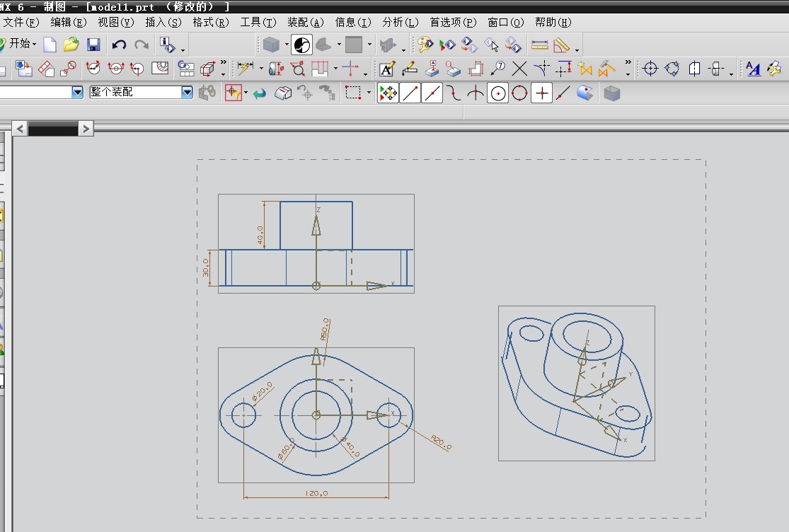The width and height of the screenshot is (789, 532).
Task: Toggle Point on Surface snap
Action: point(584,93)
